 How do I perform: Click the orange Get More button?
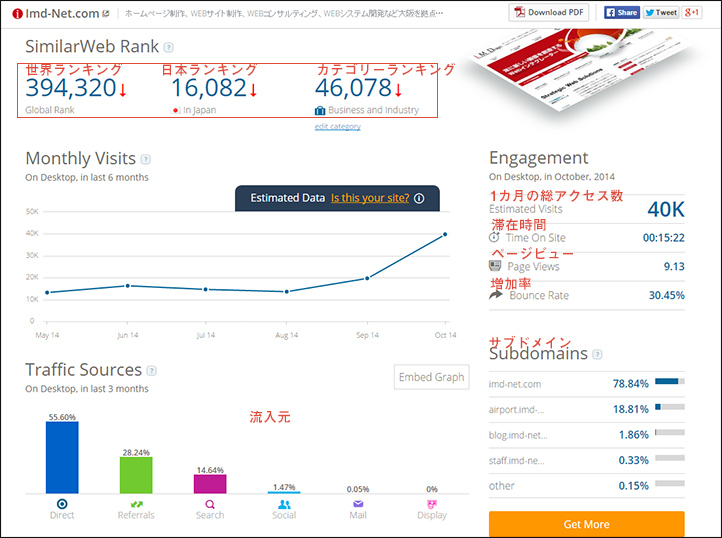(587, 524)
